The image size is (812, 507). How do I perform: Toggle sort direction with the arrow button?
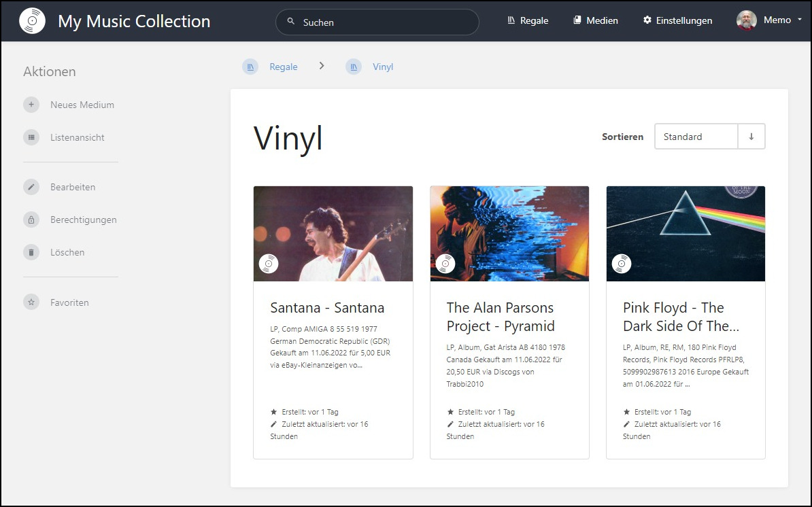751,137
